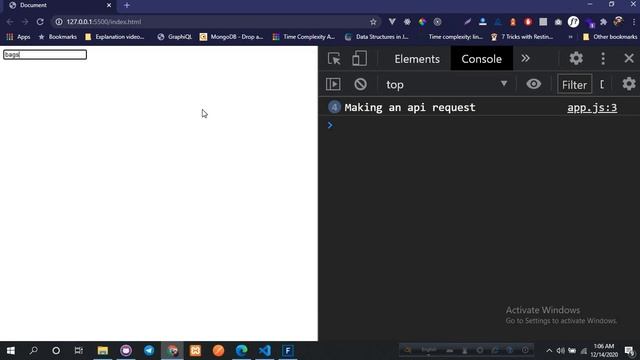Open DevTools three-dot customize menu
640x360 pixels.
pyautogui.click(x=603, y=58)
